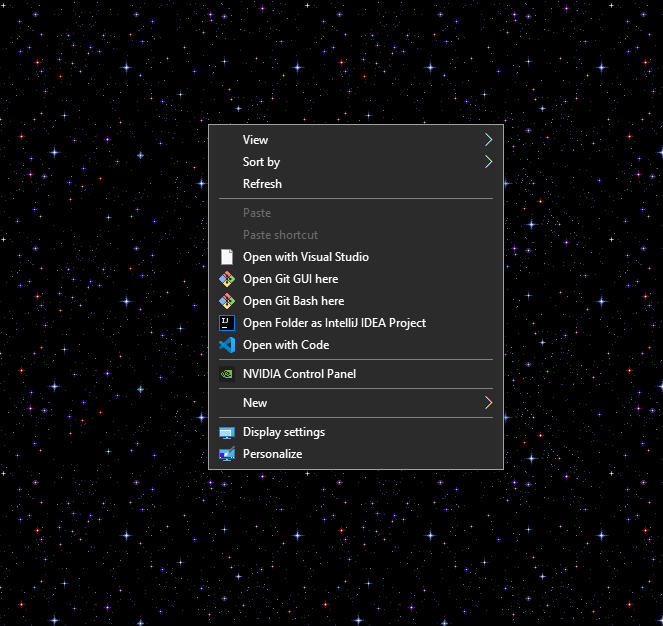Click the Personalize icon
Image resolution: width=663 pixels, height=626 pixels.
tap(227, 454)
